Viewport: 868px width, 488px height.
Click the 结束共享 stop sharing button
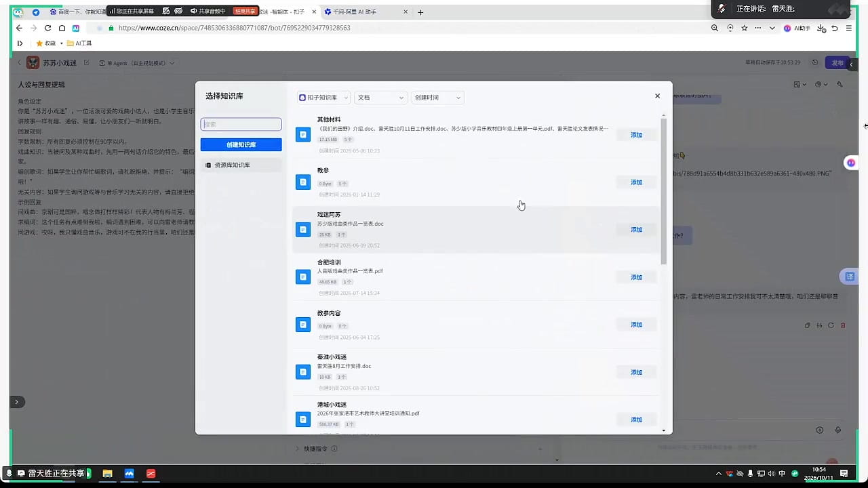click(245, 11)
